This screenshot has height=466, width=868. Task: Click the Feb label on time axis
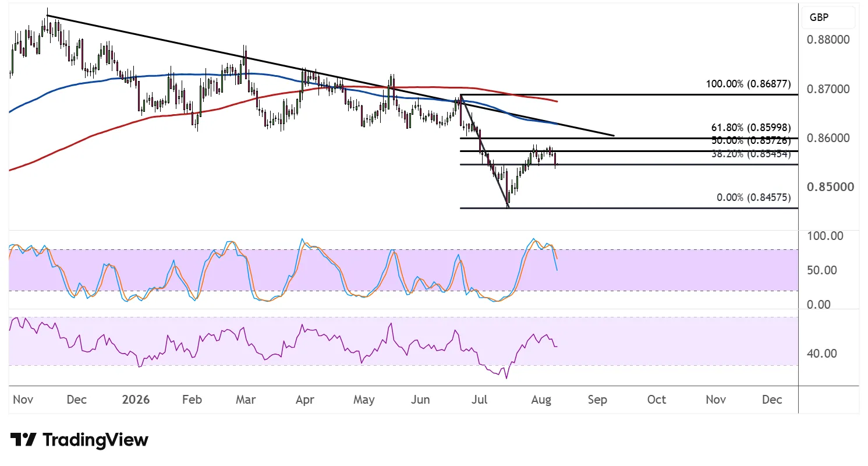pos(192,400)
